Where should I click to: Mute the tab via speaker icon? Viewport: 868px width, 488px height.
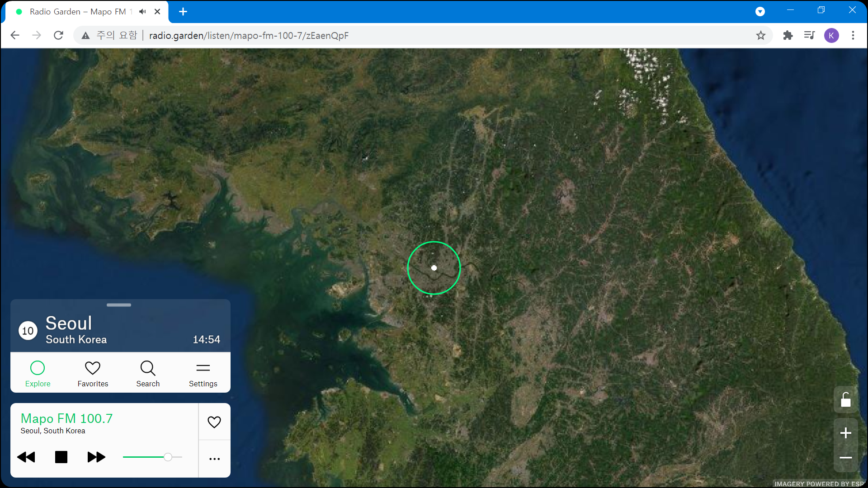click(x=143, y=12)
